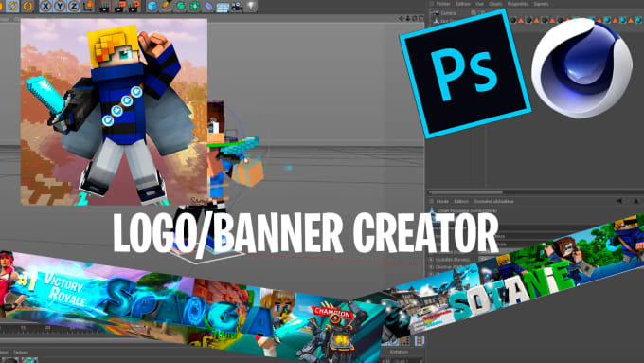This screenshot has width=644, height=363.
Task: Click the Minecraft avatar artwork with diamond sword
Action: 114,112
